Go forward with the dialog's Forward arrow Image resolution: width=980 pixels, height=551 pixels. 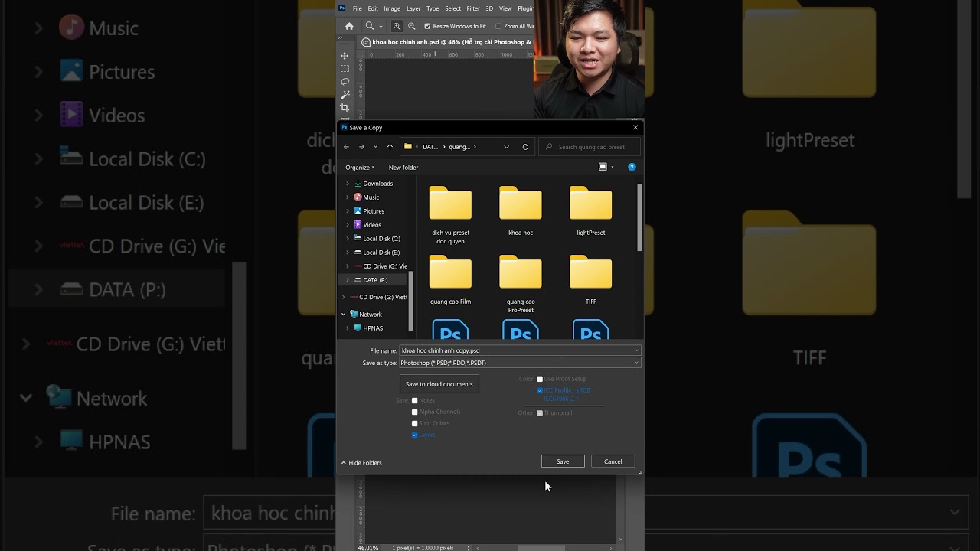point(361,147)
